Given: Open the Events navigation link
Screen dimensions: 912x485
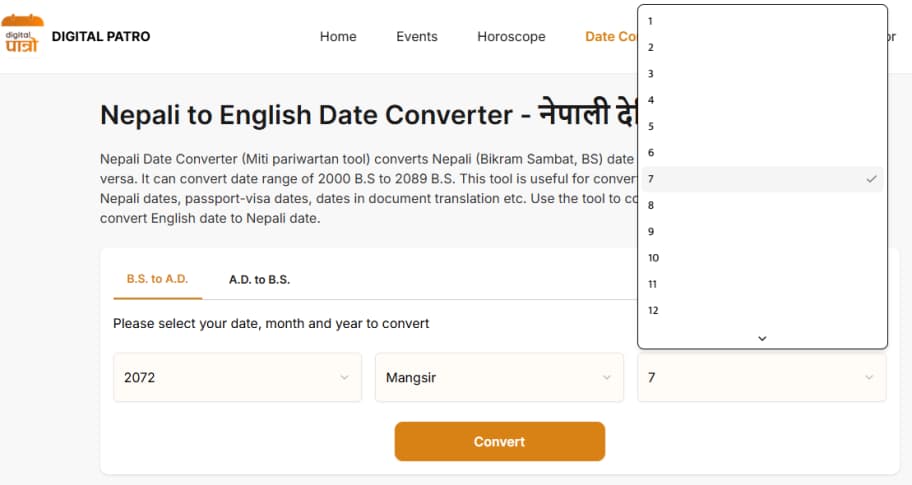Looking at the screenshot, I should pyautogui.click(x=416, y=37).
